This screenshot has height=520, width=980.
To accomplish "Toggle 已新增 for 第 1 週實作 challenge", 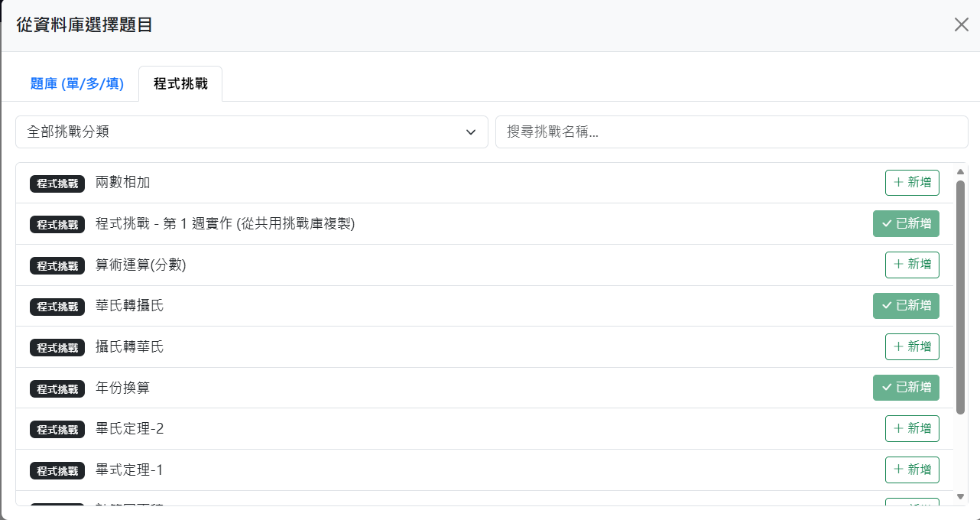I will [x=906, y=224].
